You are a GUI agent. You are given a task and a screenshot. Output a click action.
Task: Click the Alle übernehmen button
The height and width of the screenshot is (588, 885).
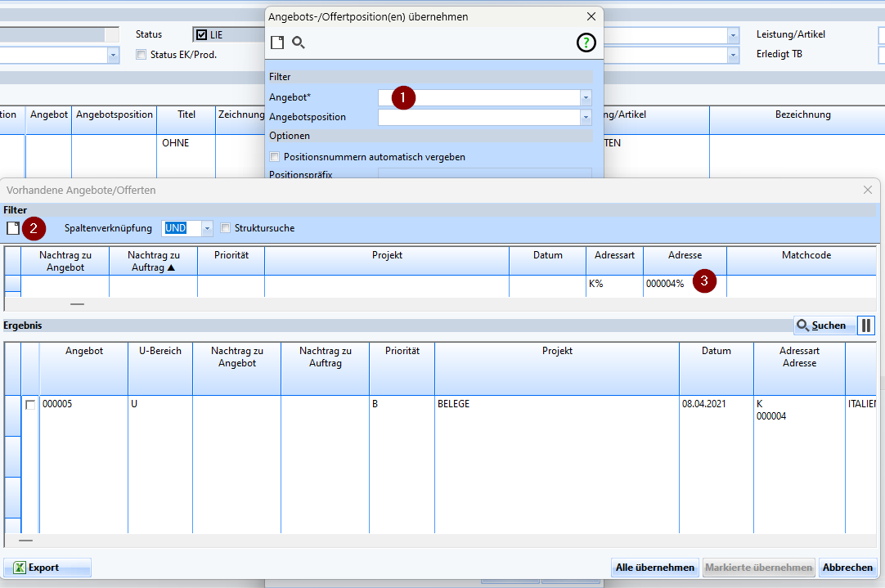pyautogui.click(x=655, y=568)
